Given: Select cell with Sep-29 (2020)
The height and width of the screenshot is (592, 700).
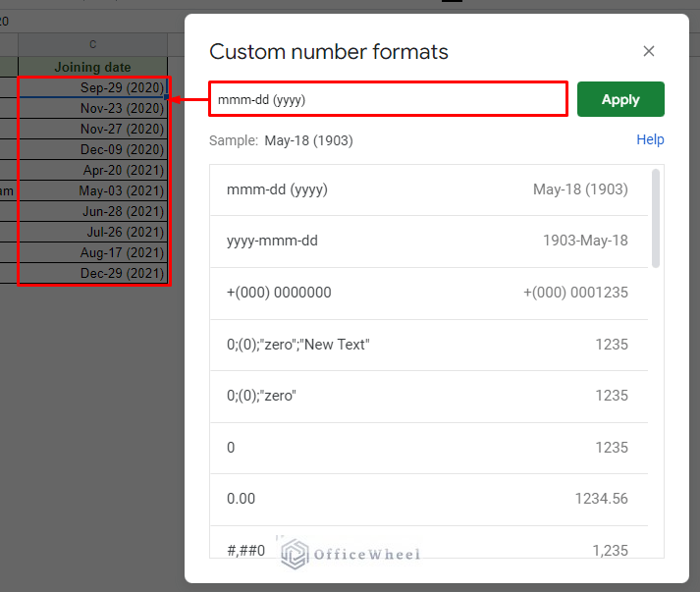Looking at the screenshot, I should (93, 87).
